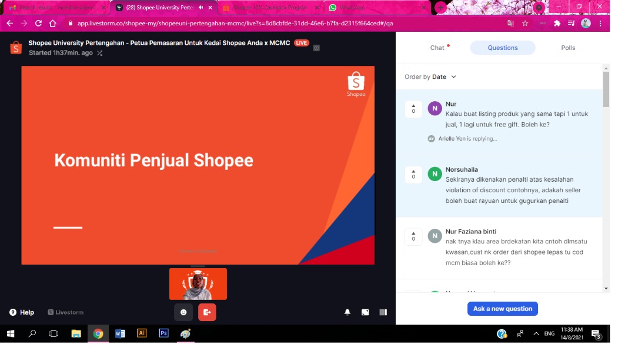Upvote Norsuhaila's question
Screen dimensions: 635x364
tap(413, 175)
